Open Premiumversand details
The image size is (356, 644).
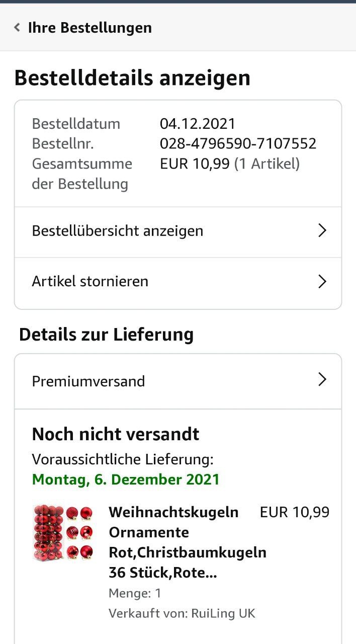(x=178, y=381)
